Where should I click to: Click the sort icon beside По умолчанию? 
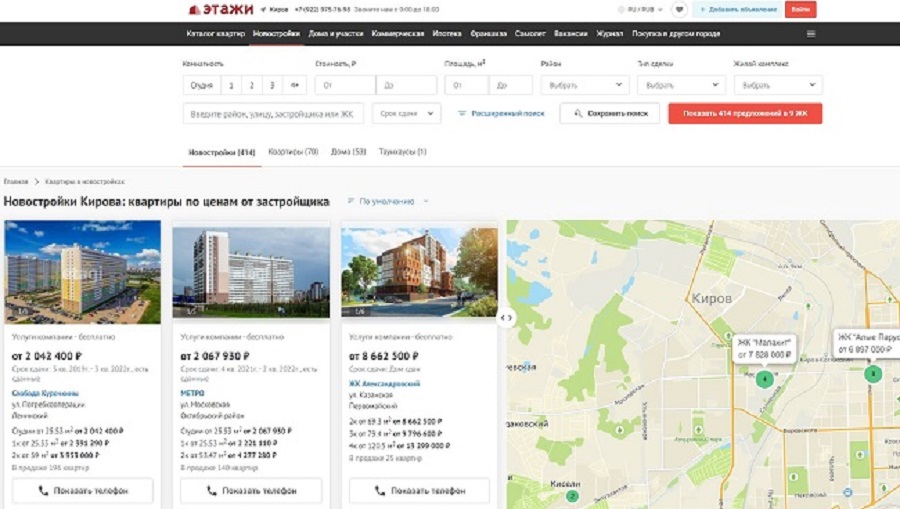point(350,202)
